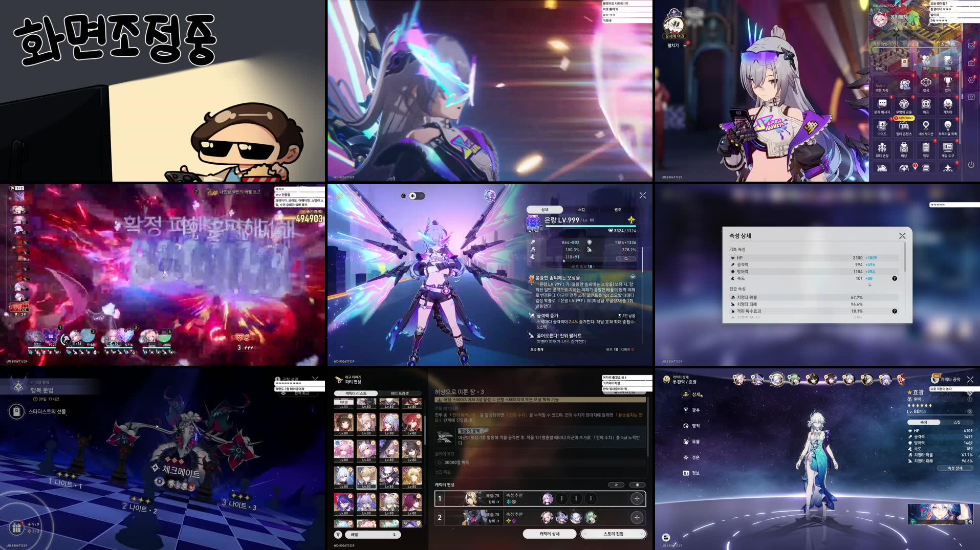Click the power icon in phone menu sidebar

[x=971, y=165]
